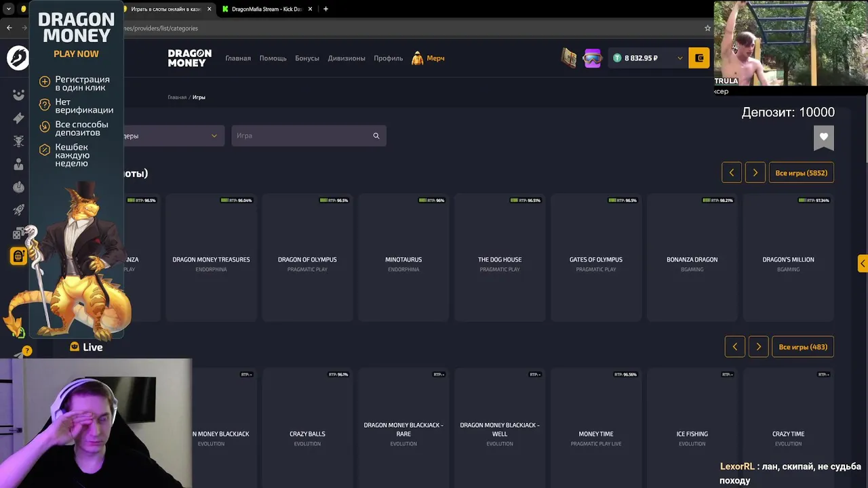868x488 pixels.
Task: Open the Дивизионы menu item
Action: pos(347,58)
